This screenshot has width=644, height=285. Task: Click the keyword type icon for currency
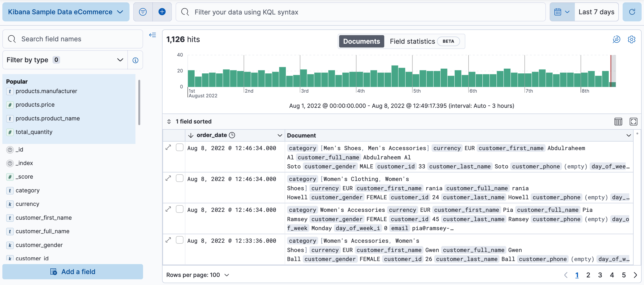click(10, 204)
